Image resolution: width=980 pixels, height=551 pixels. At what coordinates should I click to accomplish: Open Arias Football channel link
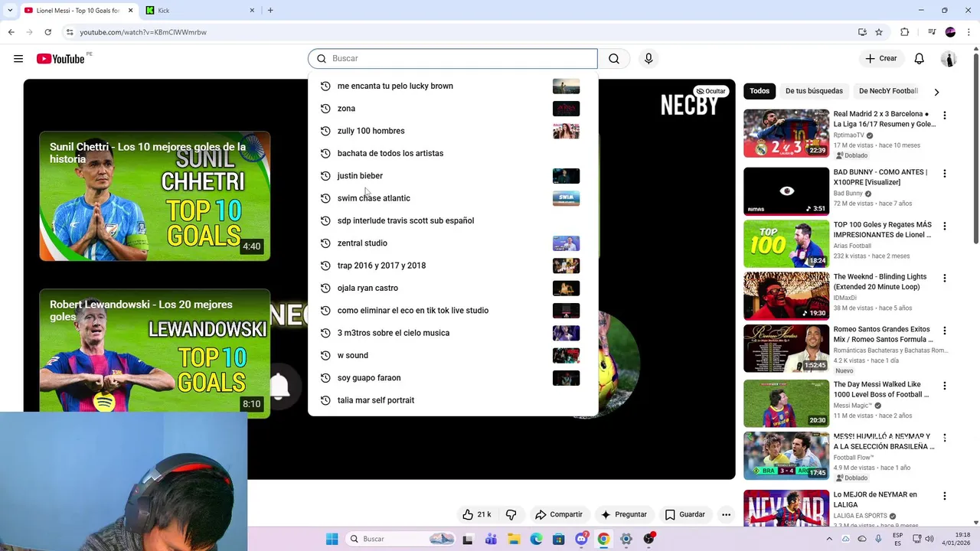(x=852, y=246)
